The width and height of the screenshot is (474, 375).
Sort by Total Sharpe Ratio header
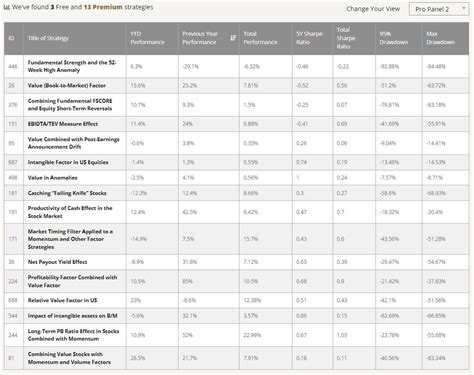click(x=346, y=38)
